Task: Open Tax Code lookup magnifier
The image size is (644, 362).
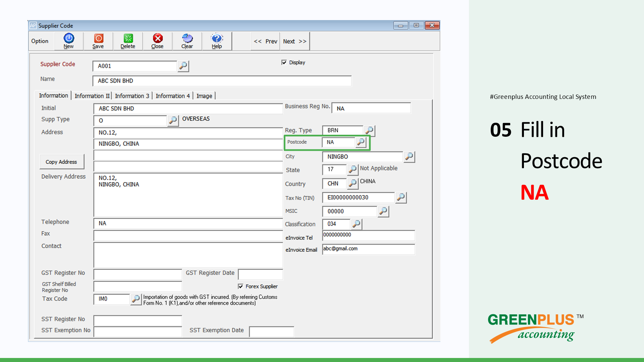Action: click(136, 299)
